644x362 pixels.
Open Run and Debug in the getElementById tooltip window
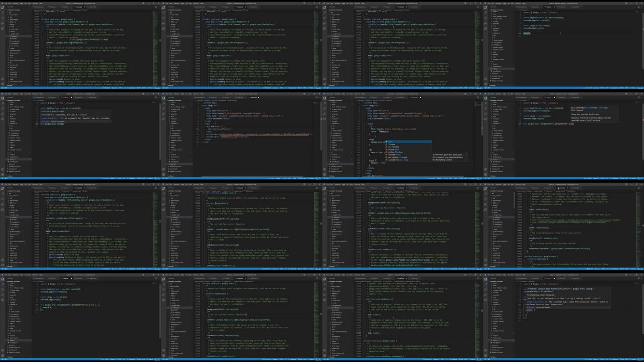pyautogui.click(x=485, y=114)
